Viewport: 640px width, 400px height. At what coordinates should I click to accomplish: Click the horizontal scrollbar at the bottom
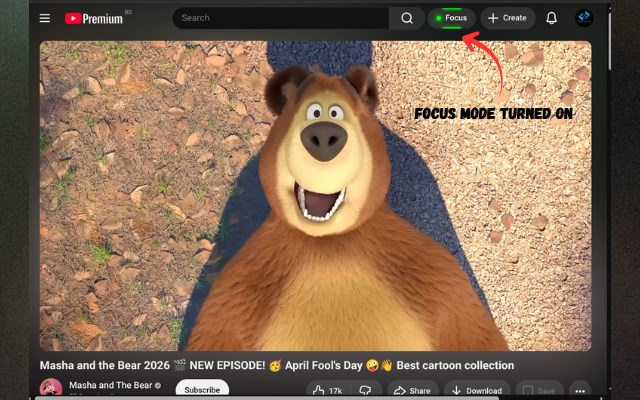click(x=267, y=398)
